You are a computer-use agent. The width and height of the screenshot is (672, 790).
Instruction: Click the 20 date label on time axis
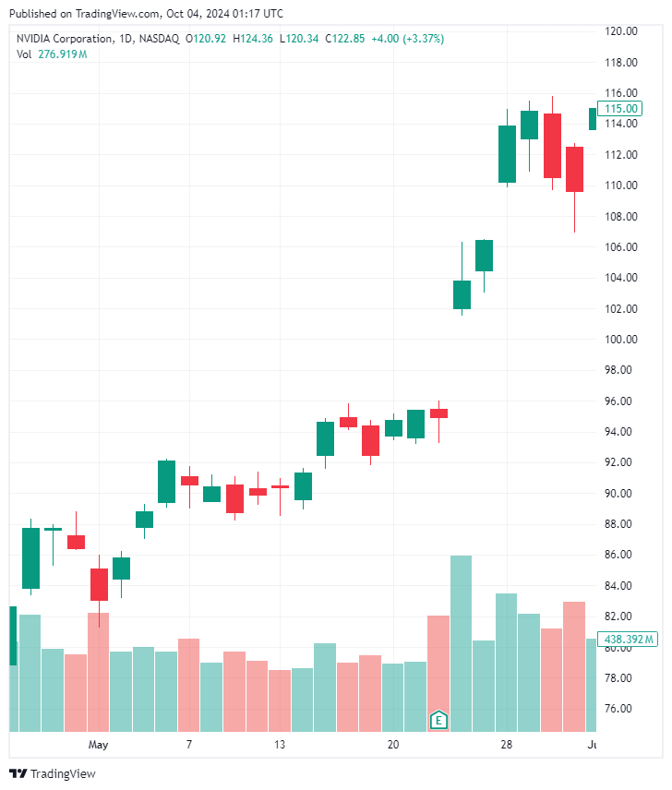click(x=393, y=745)
